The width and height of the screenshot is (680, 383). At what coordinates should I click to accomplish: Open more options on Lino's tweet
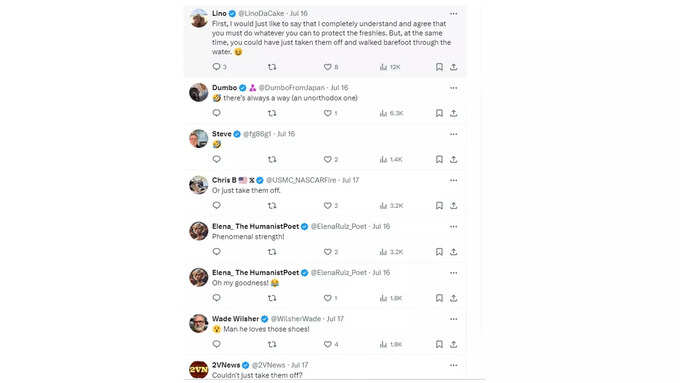click(453, 14)
